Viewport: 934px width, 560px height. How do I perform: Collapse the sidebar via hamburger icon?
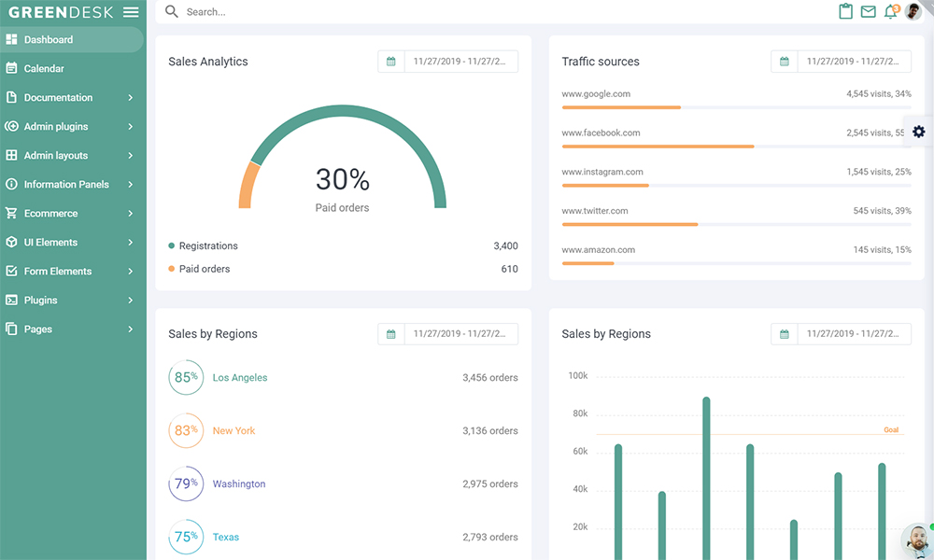tap(131, 12)
